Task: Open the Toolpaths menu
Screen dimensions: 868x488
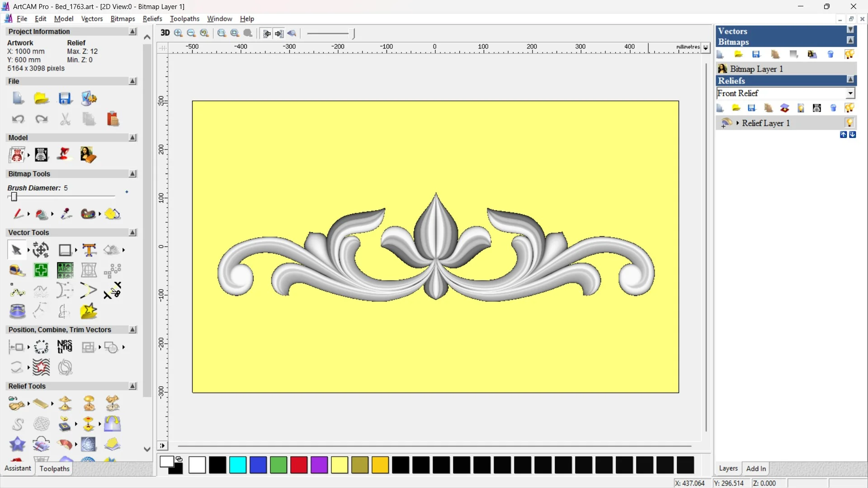Action: coord(184,19)
